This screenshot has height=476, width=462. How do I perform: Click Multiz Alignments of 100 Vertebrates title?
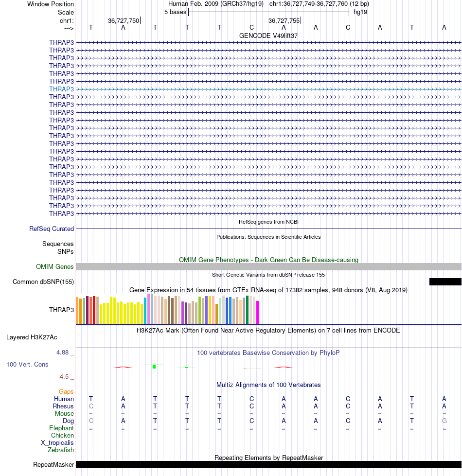point(268,385)
